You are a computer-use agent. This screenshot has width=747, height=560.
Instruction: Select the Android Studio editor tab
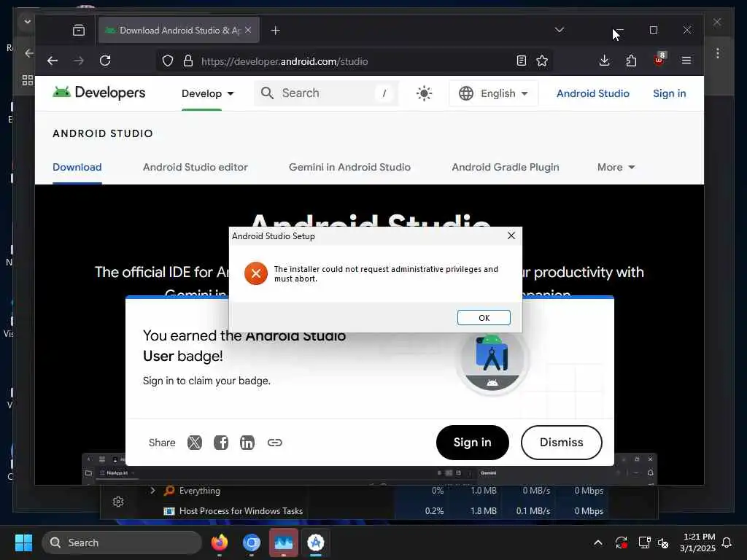(x=196, y=167)
